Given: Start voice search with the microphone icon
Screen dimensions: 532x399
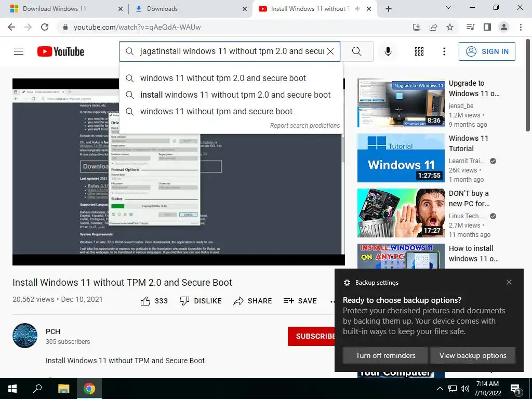Looking at the screenshot, I should 388,51.
